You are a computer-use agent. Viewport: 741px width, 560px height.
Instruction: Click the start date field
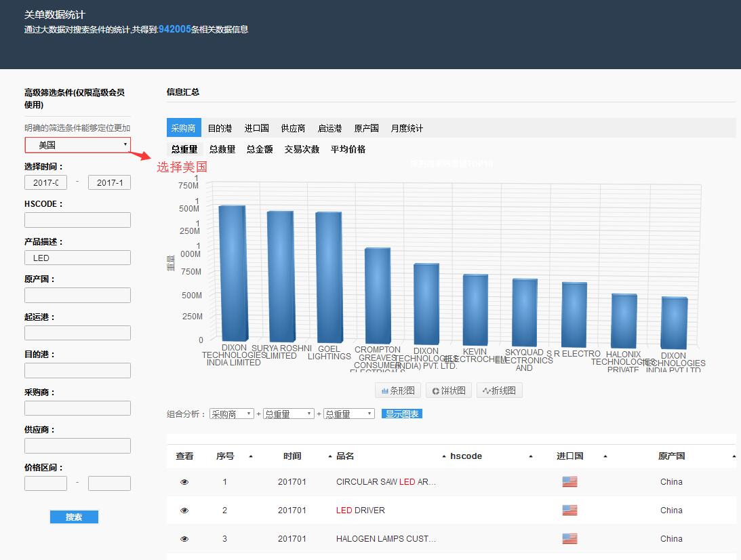46,182
